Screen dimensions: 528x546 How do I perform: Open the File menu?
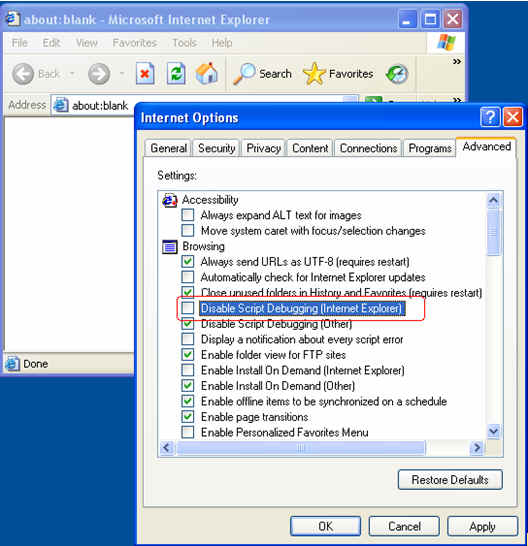[20, 43]
